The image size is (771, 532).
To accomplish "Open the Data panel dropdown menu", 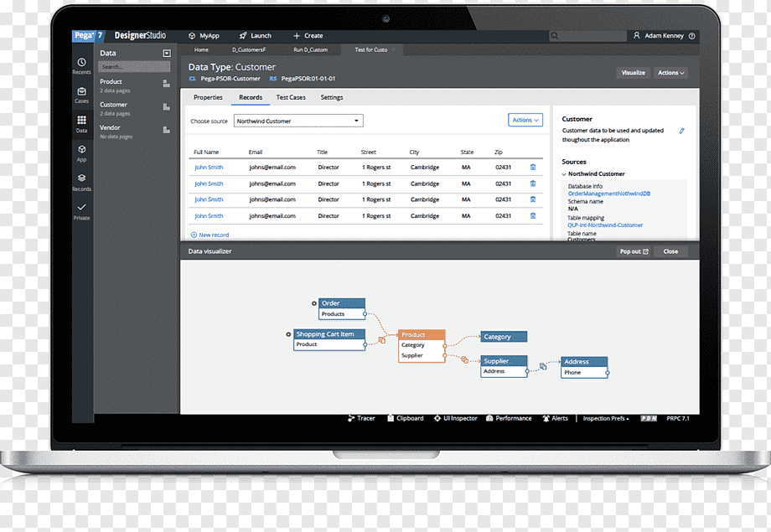I will 167,53.
